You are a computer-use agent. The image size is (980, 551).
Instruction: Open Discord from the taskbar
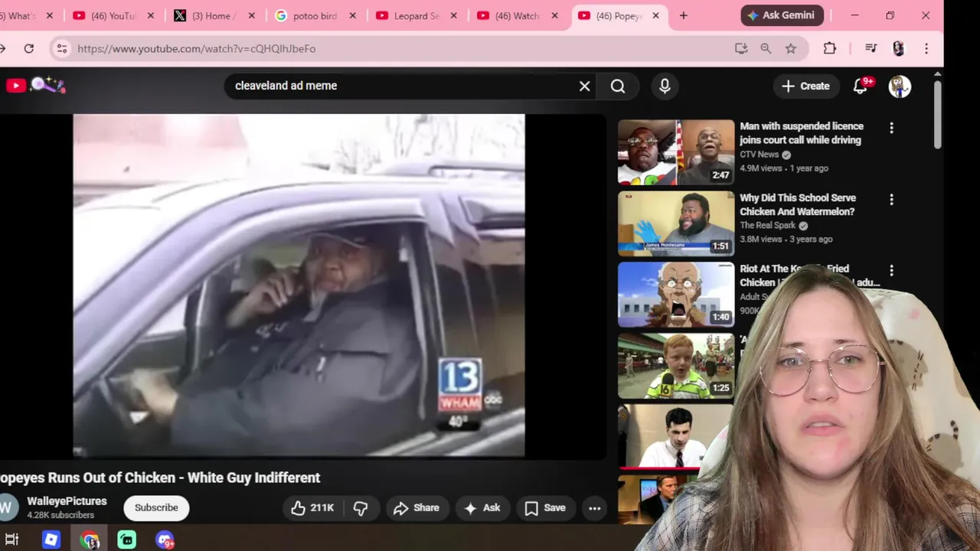pos(165,540)
